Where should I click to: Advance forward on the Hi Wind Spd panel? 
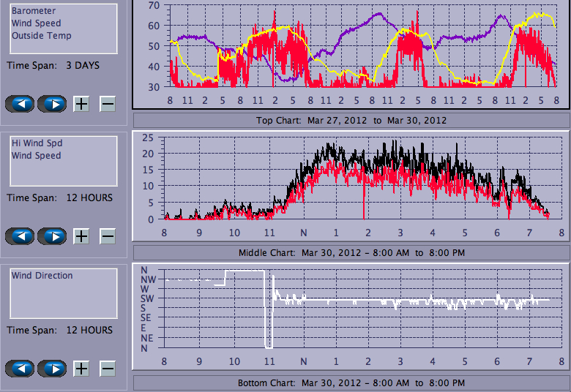tap(52, 236)
